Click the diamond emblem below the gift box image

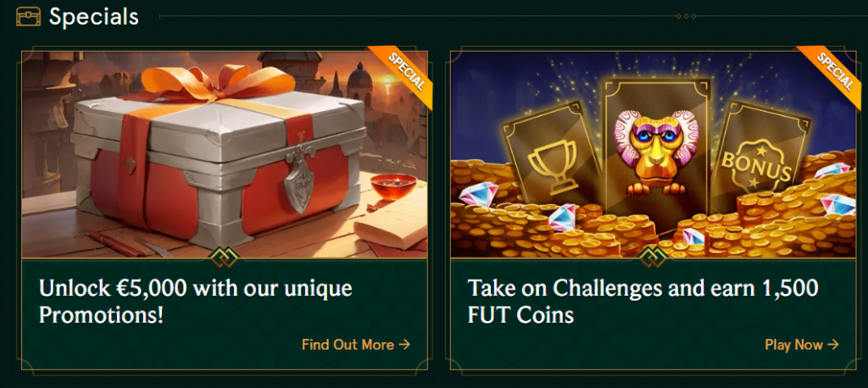[x=225, y=258]
